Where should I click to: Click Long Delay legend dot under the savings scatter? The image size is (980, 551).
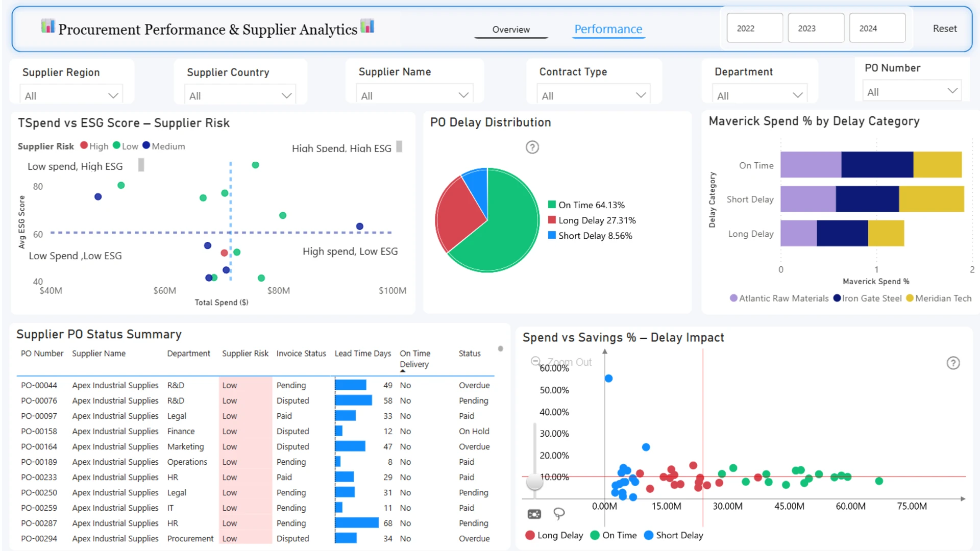click(x=530, y=535)
